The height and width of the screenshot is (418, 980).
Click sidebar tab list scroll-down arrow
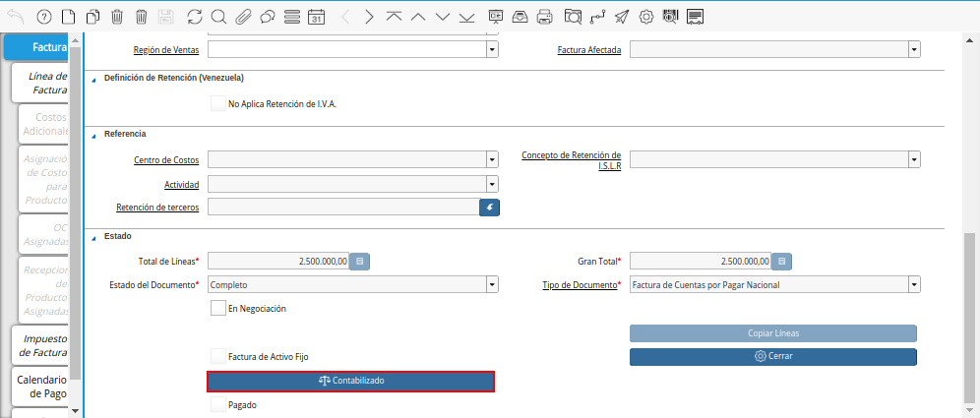coord(75,410)
